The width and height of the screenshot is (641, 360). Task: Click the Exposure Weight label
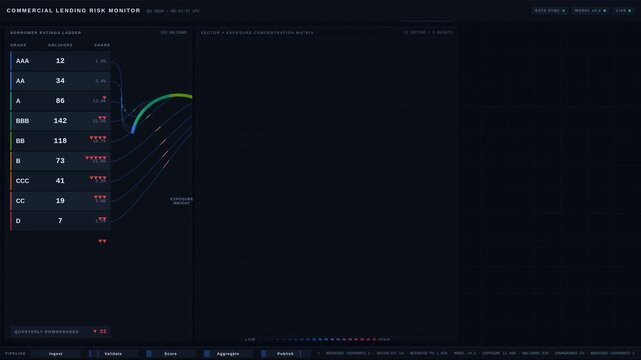coord(182,201)
